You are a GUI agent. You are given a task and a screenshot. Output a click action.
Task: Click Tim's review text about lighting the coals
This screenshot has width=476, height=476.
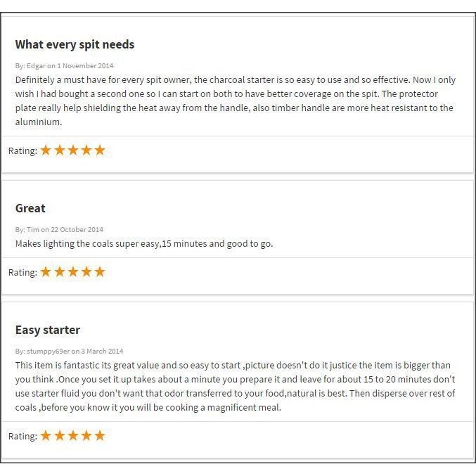[144, 244]
